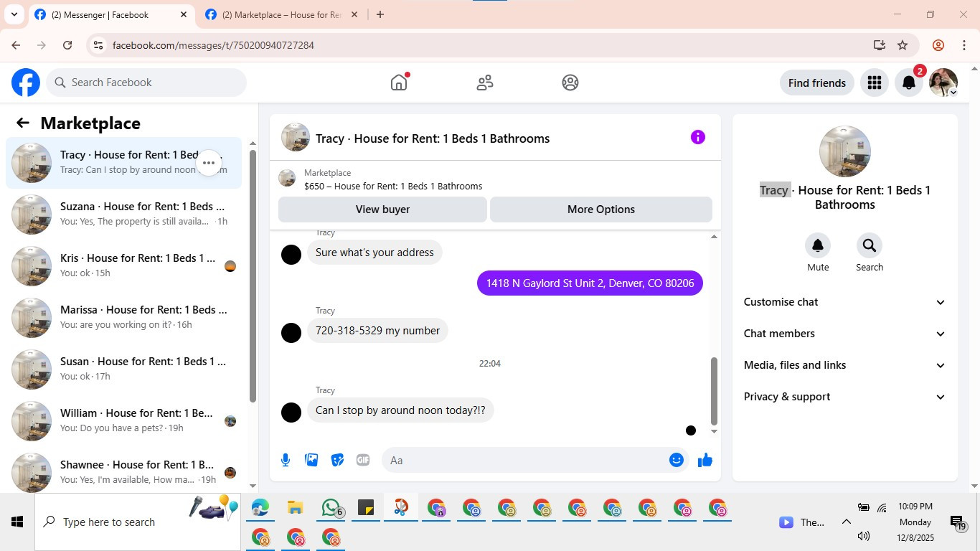This screenshot has width=980, height=551.
Task: Open the Friends icon in top navigation
Action: point(485,83)
